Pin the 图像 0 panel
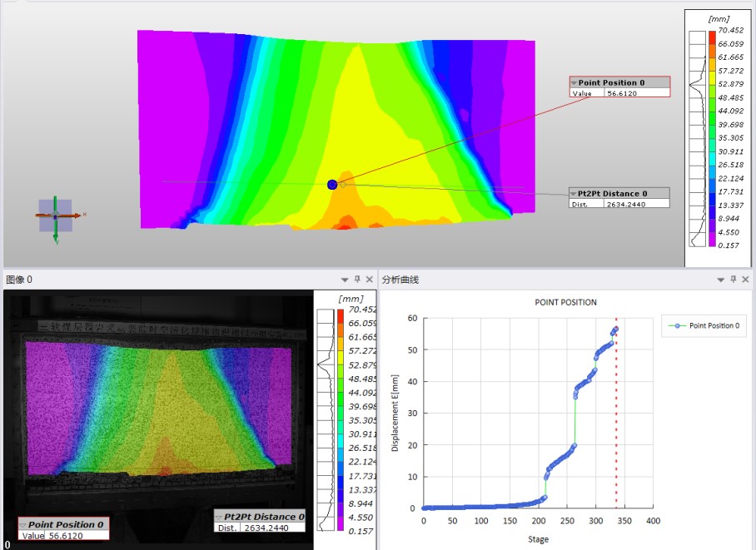 coord(357,280)
